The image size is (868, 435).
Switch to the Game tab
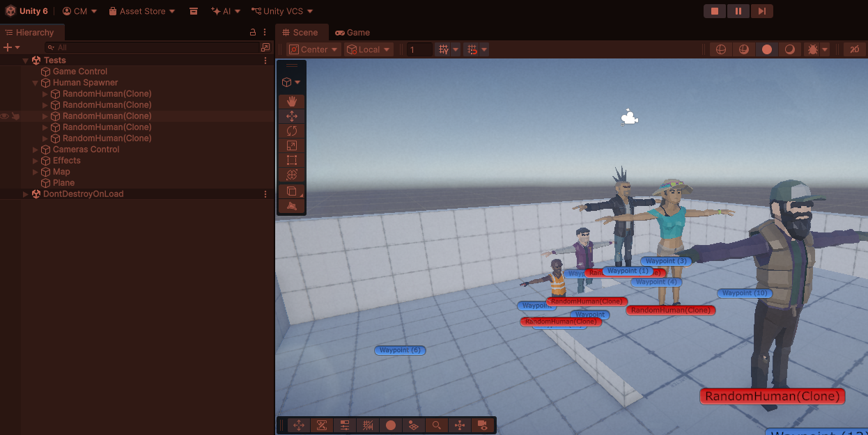(x=352, y=33)
